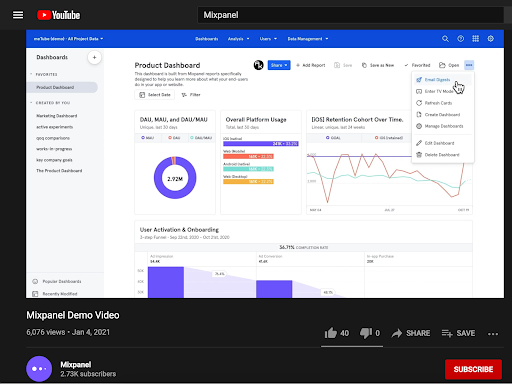
Task: Open the Marketing Dashboard sidebar item
Action: pos(57,116)
